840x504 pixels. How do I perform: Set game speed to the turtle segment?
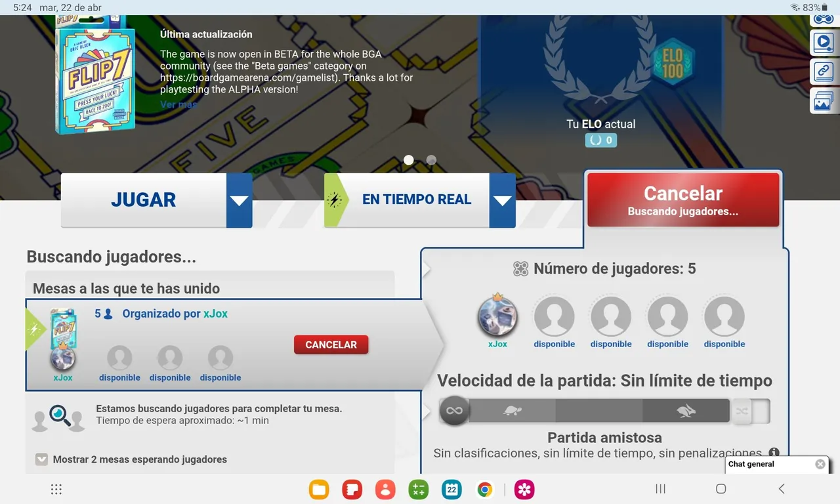513,411
